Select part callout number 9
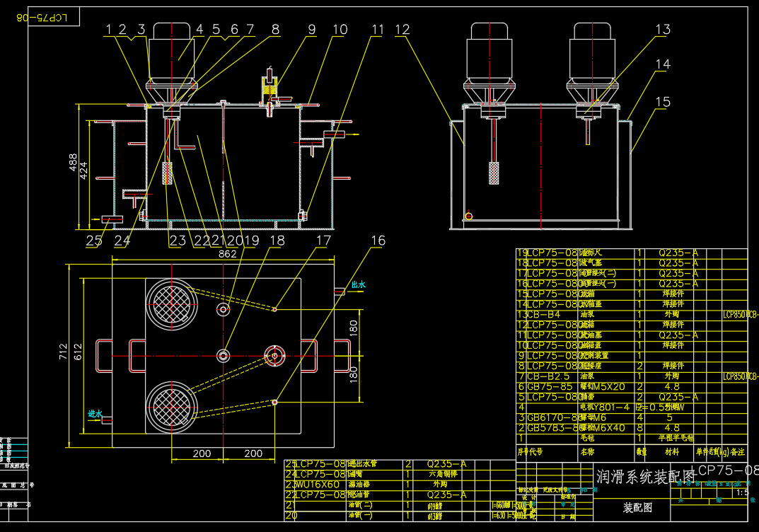 311,30
